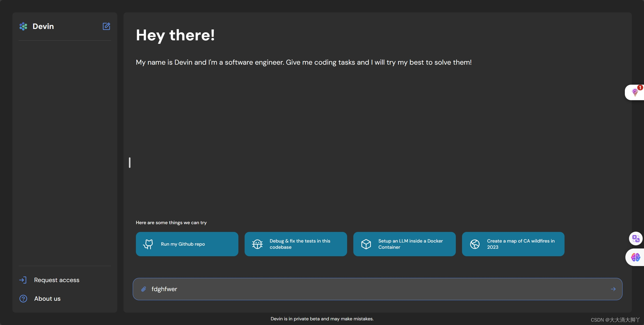Open the brain AI assistant widget
Screen dimensions: 644x325
click(635, 257)
